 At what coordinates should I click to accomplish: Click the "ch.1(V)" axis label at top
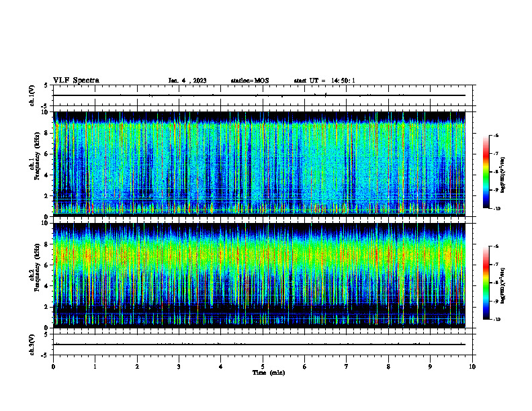coord(32,95)
